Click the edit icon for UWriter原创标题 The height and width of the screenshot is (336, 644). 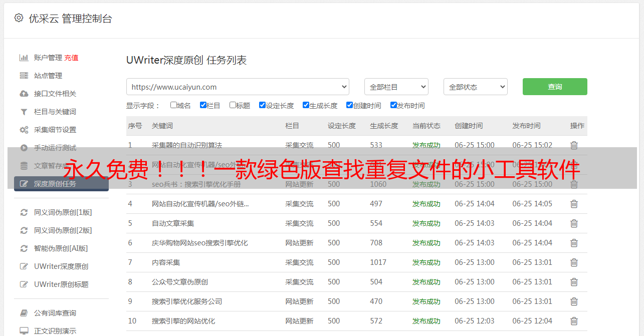(24, 284)
